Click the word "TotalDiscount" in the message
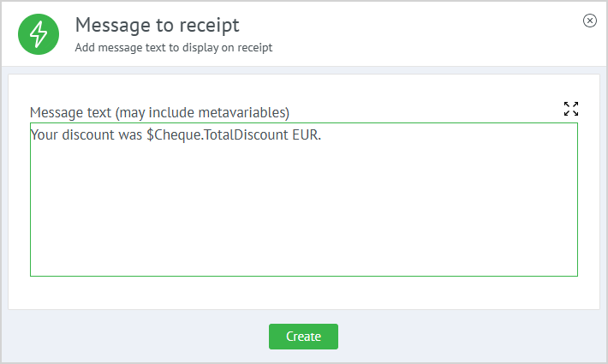Image resolution: width=608 pixels, height=364 pixels. point(247,134)
